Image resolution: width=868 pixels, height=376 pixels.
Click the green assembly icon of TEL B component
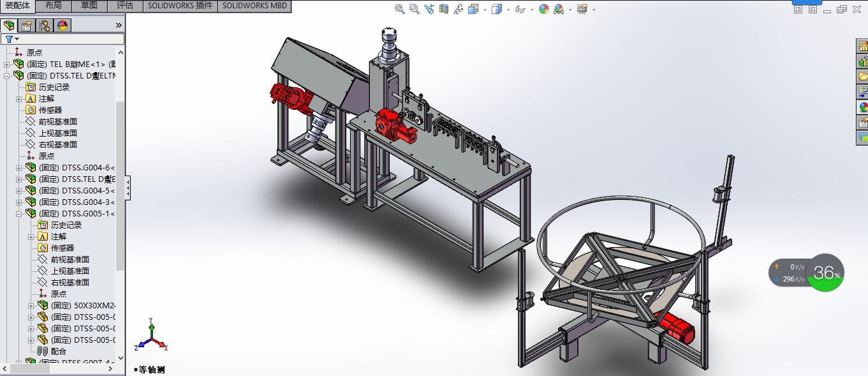[18, 64]
